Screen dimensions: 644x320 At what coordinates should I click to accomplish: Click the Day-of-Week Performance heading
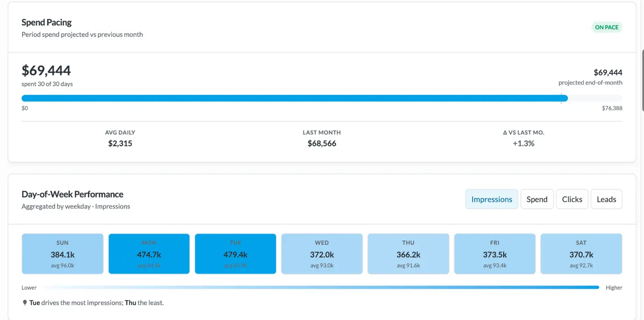[x=72, y=194]
